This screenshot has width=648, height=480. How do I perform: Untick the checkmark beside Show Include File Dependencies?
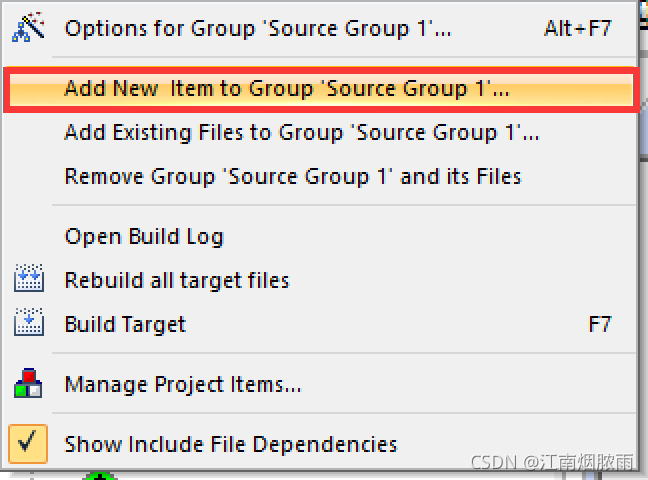pos(28,443)
